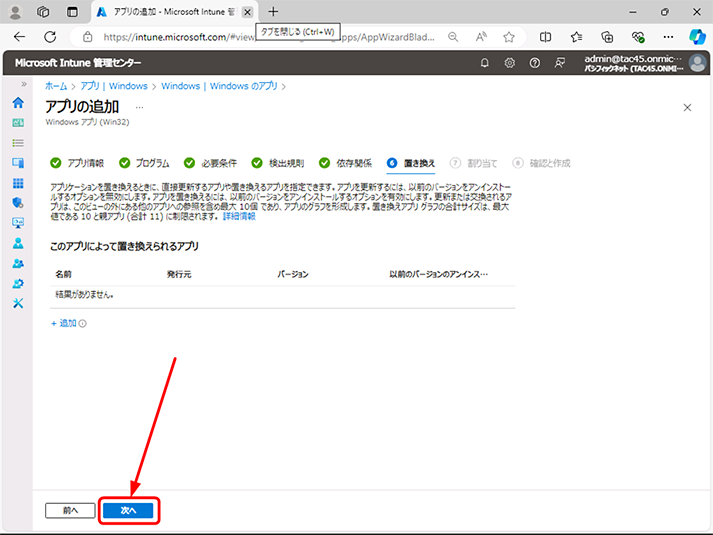Open favorites list icon in toolbar

pos(576,37)
